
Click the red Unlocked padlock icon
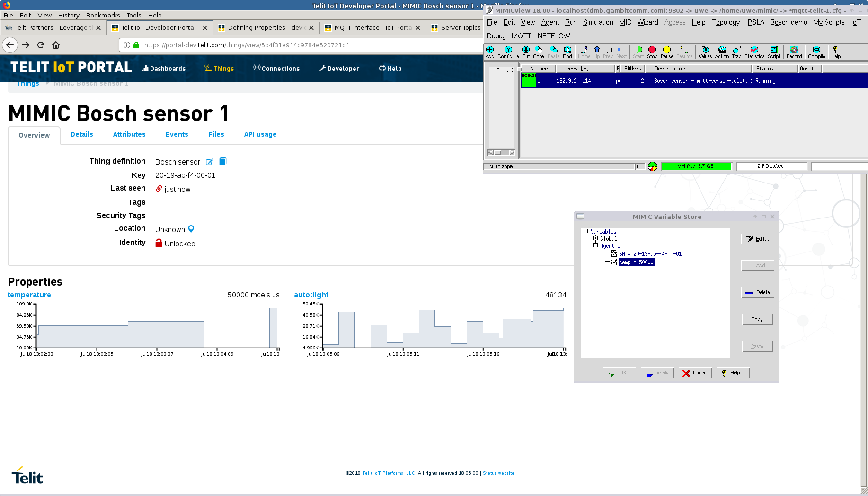[x=159, y=243]
